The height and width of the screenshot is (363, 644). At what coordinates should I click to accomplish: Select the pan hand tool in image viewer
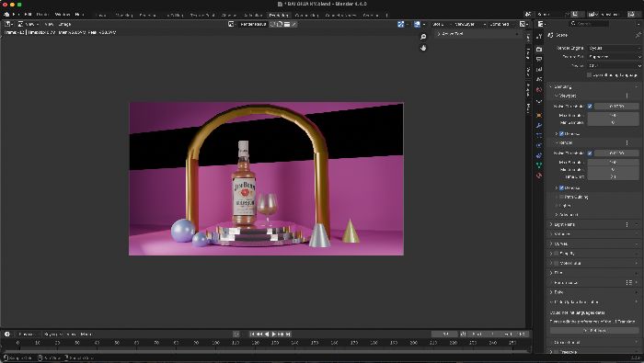click(423, 48)
